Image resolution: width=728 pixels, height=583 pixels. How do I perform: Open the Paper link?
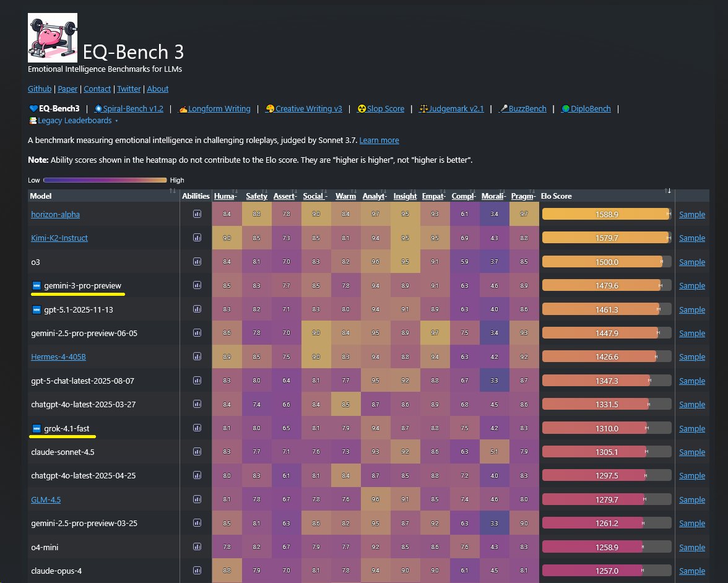coord(67,89)
